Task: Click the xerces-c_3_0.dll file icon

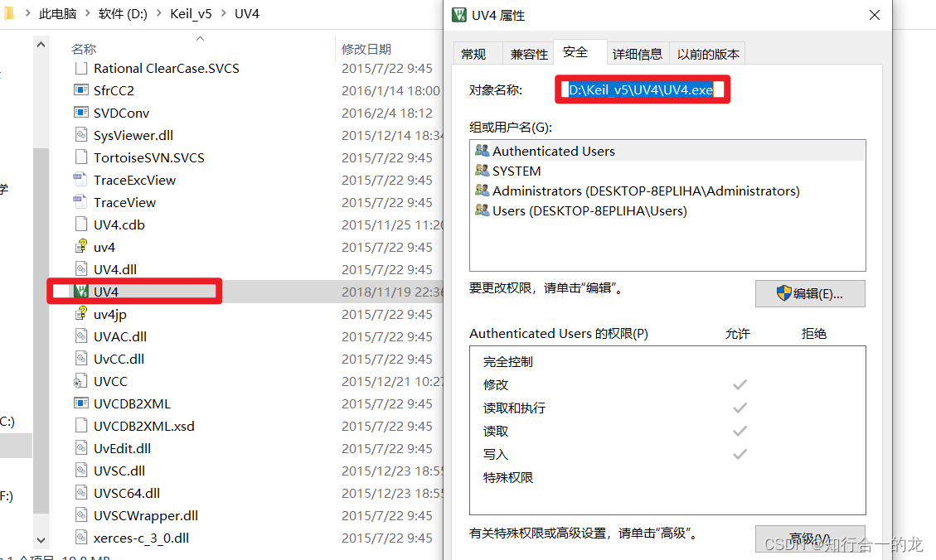Action: point(81,538)
